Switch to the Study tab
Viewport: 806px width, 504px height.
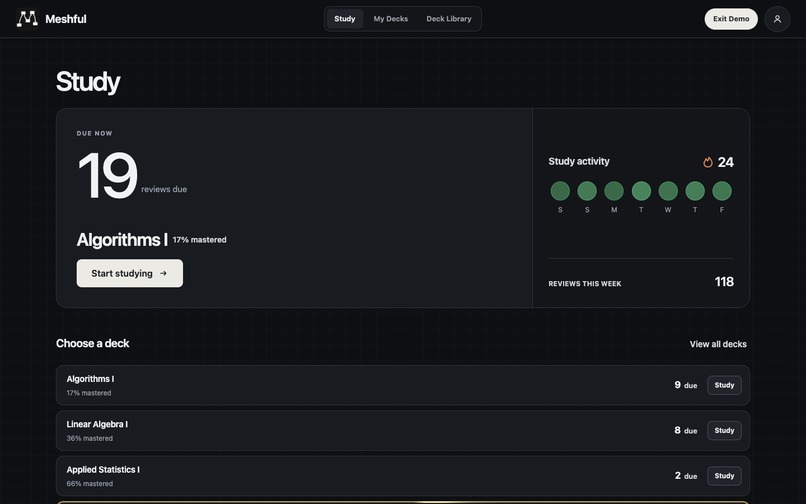[344, 19]
